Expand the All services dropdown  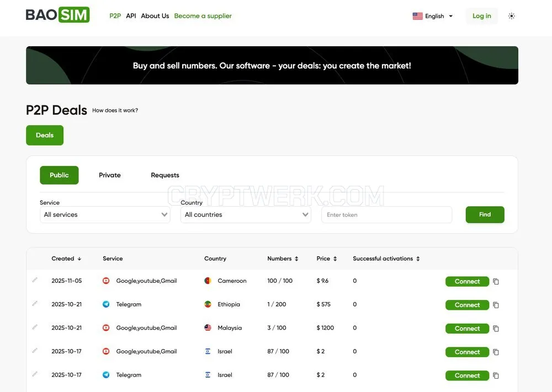tap(105, 215)
